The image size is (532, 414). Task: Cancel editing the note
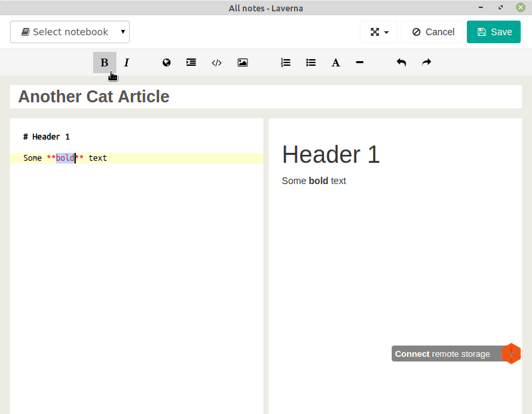[432, 32]
